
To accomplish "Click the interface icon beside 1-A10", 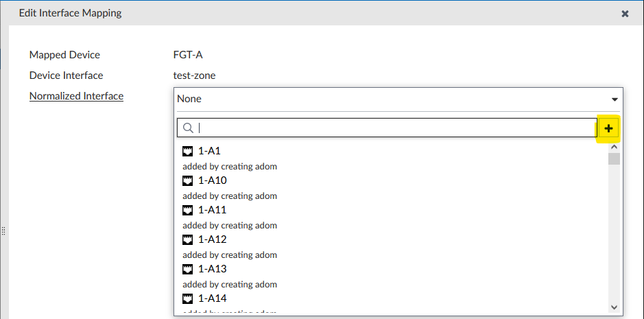I will tap(188, 180).
